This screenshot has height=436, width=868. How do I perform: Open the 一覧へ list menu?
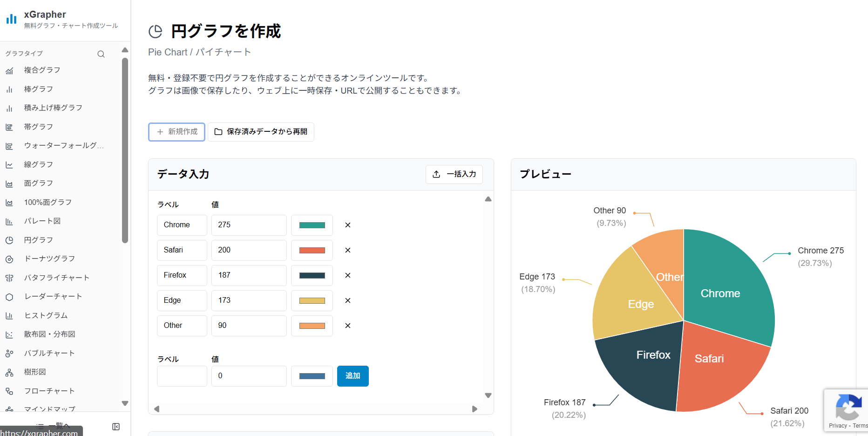(x=53, y=425)
